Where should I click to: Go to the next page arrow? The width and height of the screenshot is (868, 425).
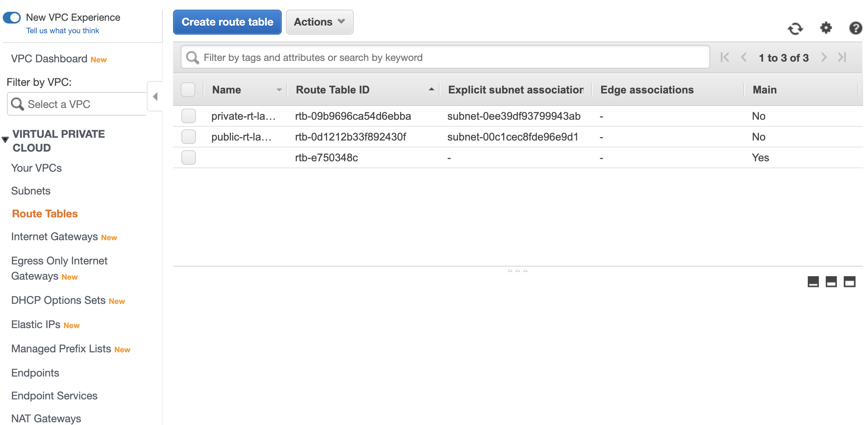(824, 57)
